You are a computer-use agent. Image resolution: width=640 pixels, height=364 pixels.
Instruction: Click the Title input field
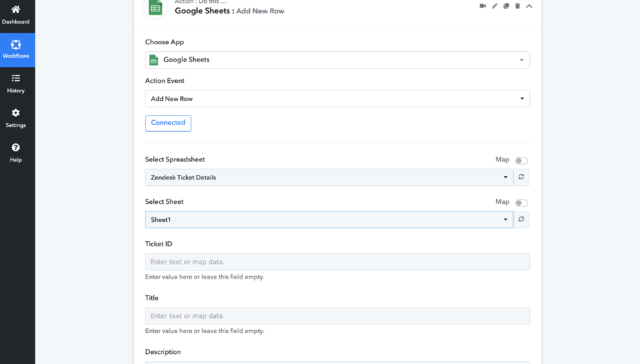click(338, 316)
